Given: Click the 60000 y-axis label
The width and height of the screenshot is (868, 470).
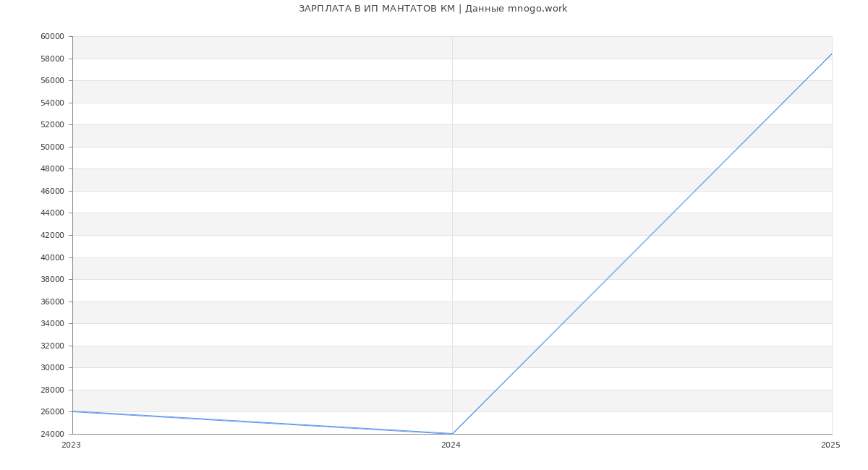Looking at the screenshot, I should point(53,37).
